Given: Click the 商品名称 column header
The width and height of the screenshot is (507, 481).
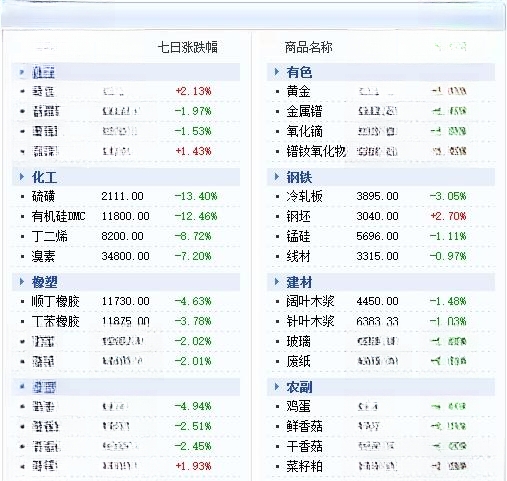Looking at the screenshot, I should pyautogui.click(x=308, y=47).
